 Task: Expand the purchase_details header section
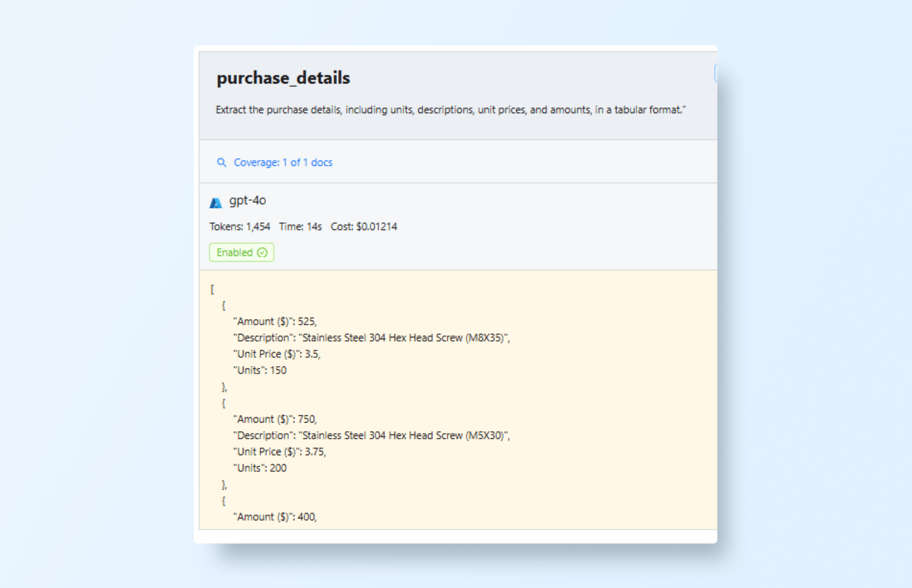point(283,78)
